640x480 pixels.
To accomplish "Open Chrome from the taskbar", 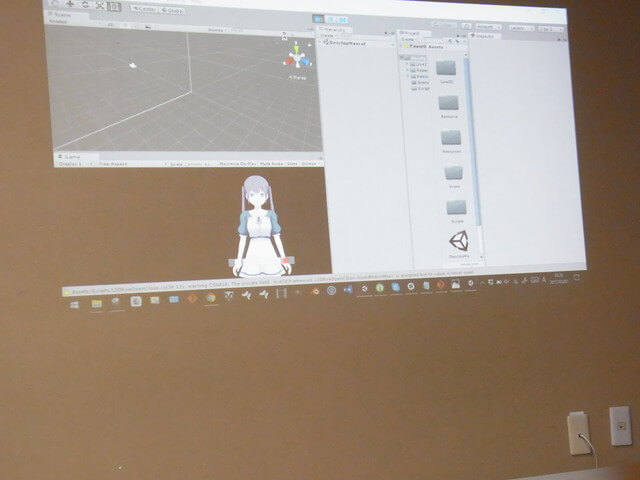I will pos(211,298).
